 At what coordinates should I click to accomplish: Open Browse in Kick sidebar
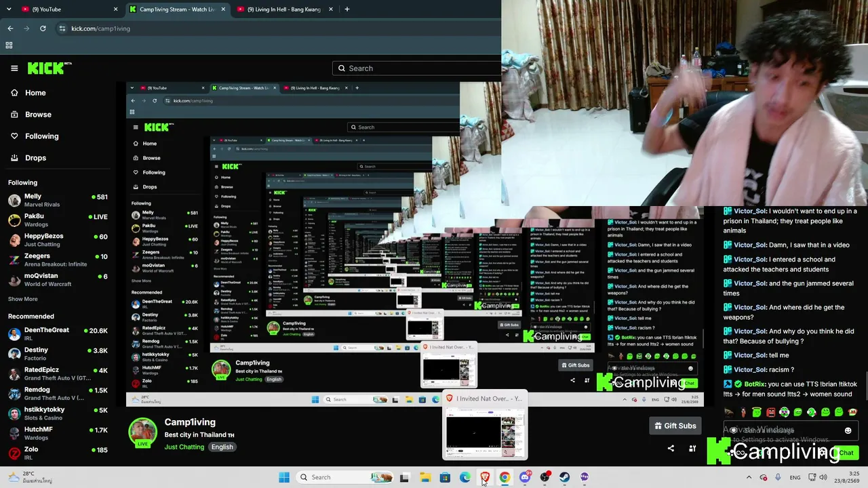pyautogui.click(x=31, y=115)
